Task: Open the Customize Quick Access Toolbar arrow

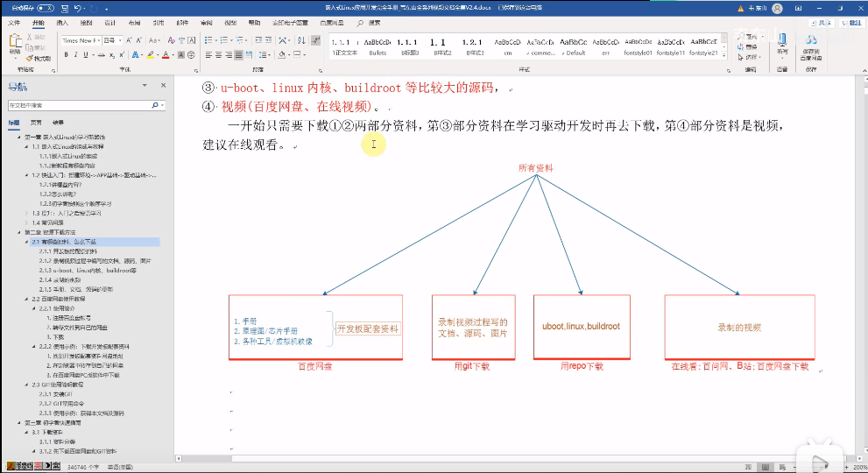Action: (x=106, y=9)
